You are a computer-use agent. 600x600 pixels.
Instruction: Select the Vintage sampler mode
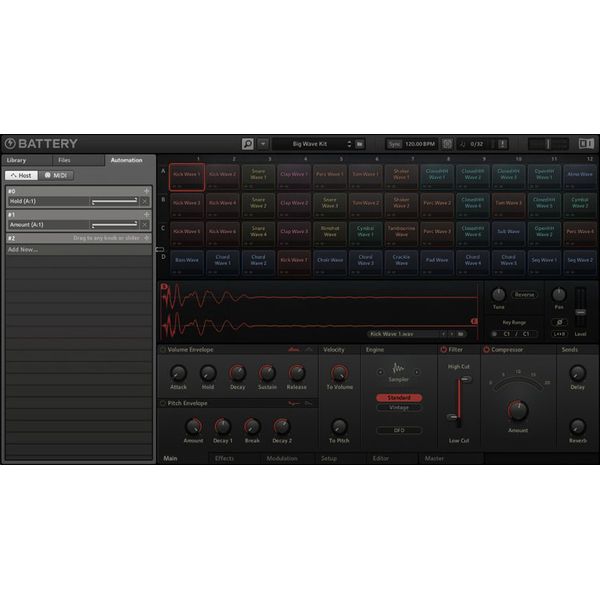pyautogui.click(x=399, y=408)
